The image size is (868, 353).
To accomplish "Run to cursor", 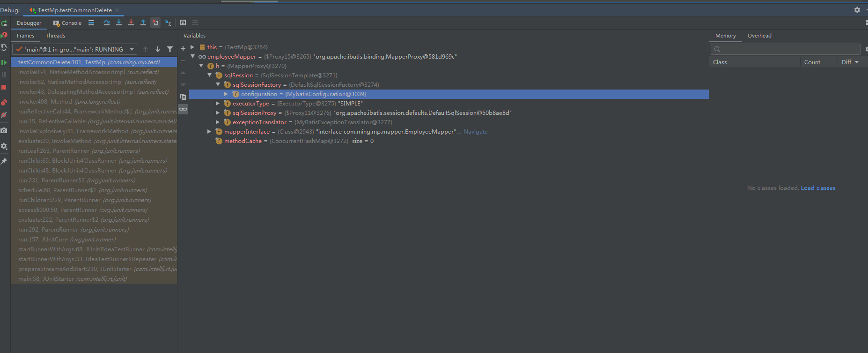I will tap(168, 23).
